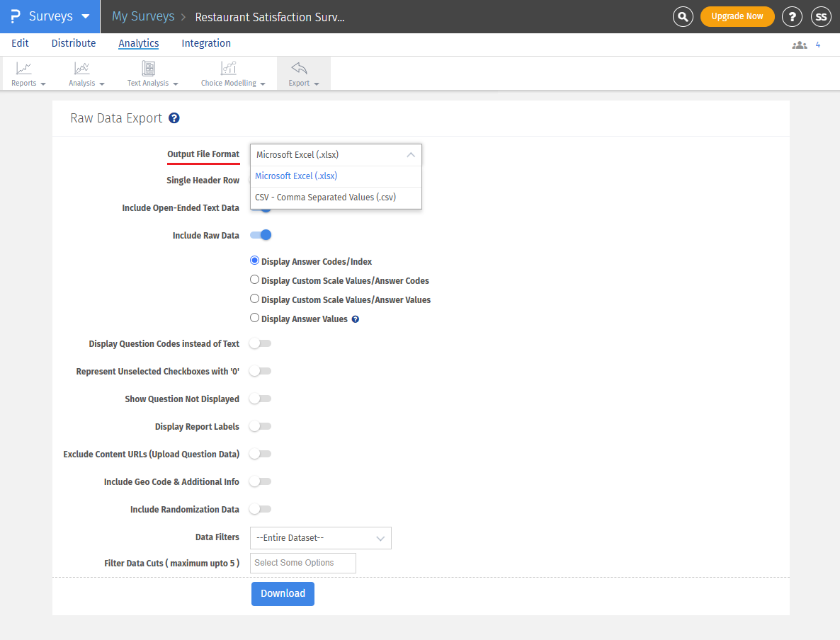Click the Upgrade Now button
Viewport: 840px width, 640px height.
pyautogui.click(x=737, y=16)
